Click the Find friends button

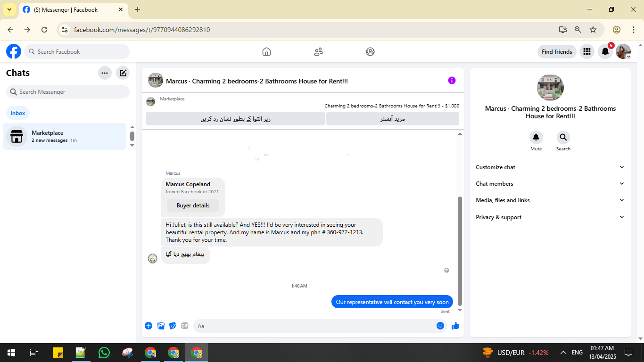click(557, 52)
